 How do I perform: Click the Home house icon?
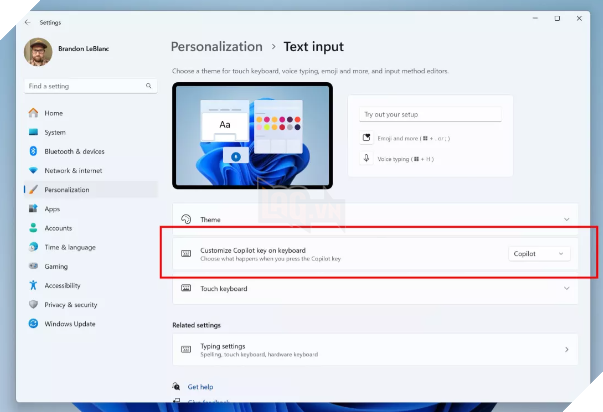(x=33, y=113)
